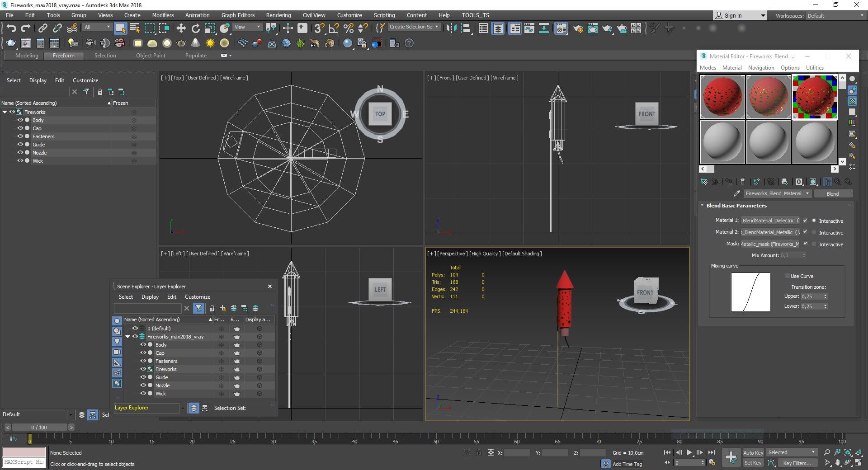Viewport: 868px width, 470px height.
Task: Click the eyedropper pick material icon
Action: 736,193
